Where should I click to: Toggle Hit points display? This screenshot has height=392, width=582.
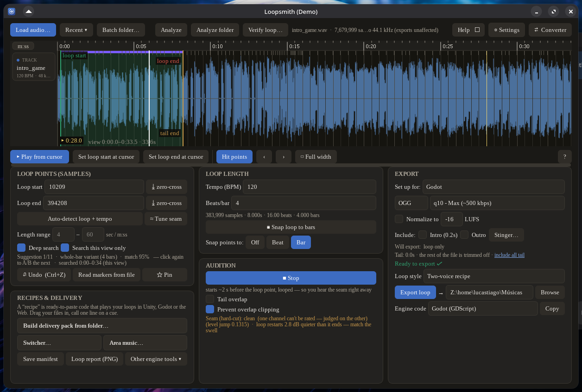pyautogui.click(x=234, y=156)
